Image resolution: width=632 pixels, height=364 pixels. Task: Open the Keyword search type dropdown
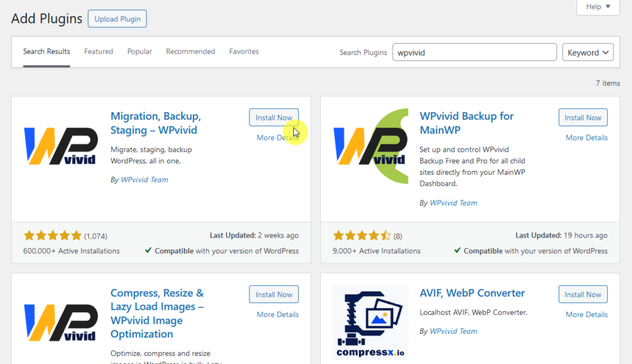(588, 52)
